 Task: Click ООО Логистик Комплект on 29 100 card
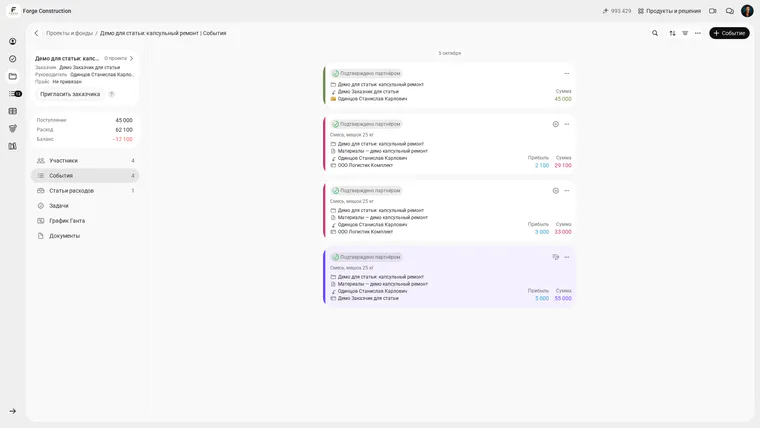[x=365, y=165]
